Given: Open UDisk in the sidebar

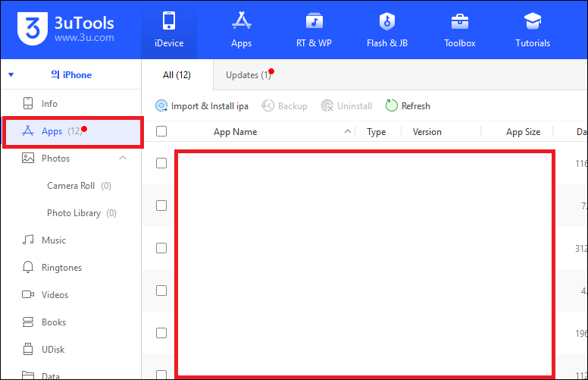Looking at the screenshot, I should point(53,350).
